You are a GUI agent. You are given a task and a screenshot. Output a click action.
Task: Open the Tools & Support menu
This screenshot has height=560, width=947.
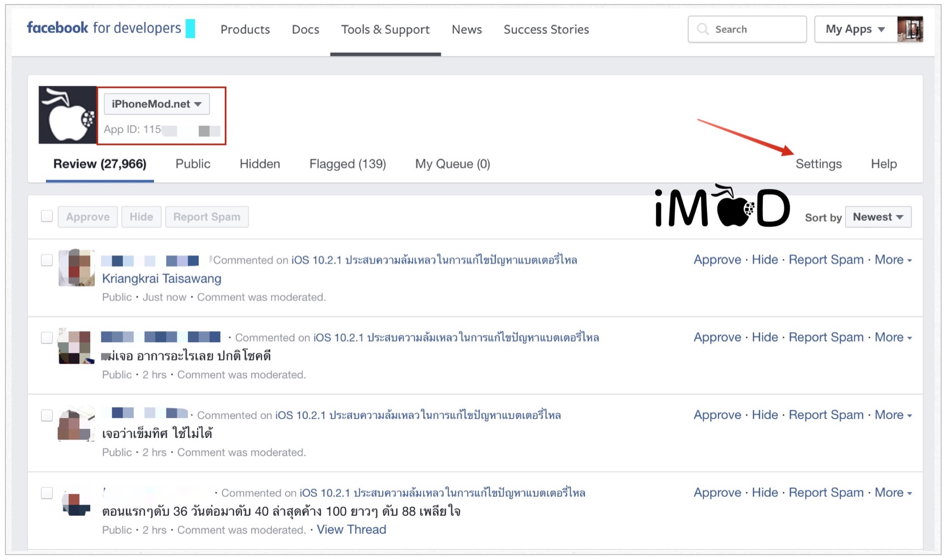[385, 30]
